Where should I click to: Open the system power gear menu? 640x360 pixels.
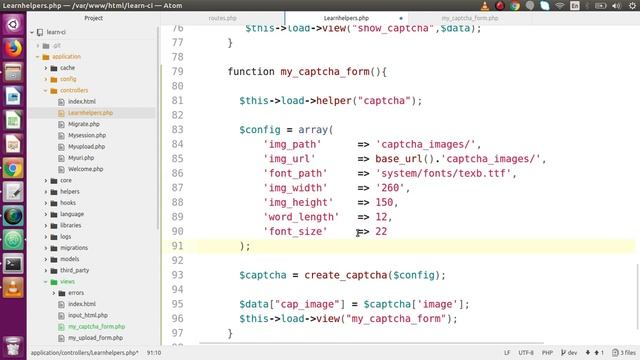pos(632,5)
